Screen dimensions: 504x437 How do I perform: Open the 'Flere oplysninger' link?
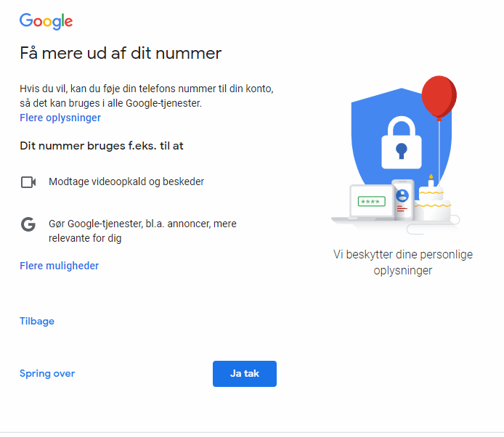click(60, 118)
